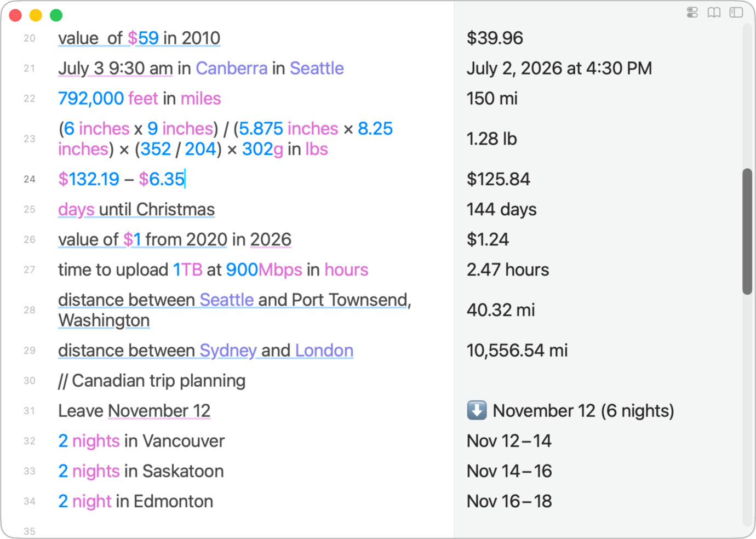Screen dimensions: 756x539
Task: Click the Nov 16–18 date range result
Action: click(509, 501)
